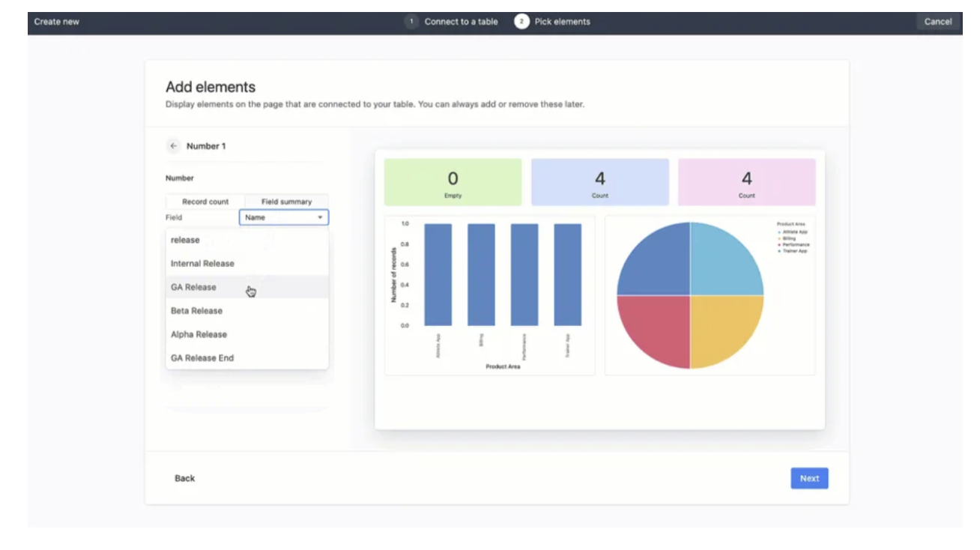
Task: Click the step 2 circle icon
Action: [521, 22]
